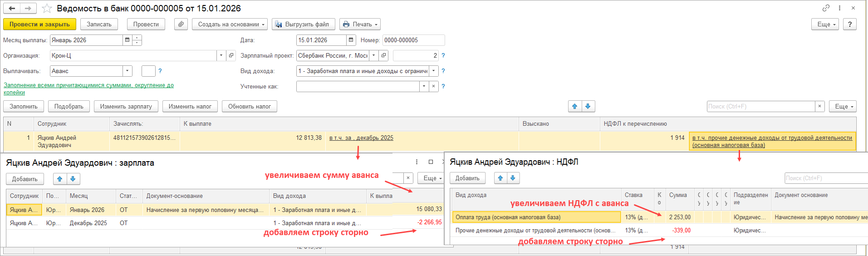The height and width of the screenshot is (256, 868).
Task: Open calendar for Месяц выплаты field
Action: pyautogui.click(x=128, y=40)
